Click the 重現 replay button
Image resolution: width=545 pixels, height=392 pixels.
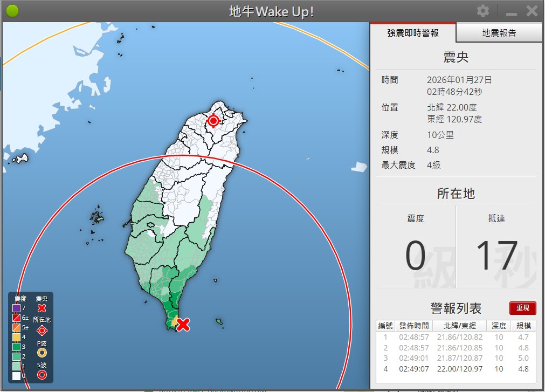click(522, 308)
